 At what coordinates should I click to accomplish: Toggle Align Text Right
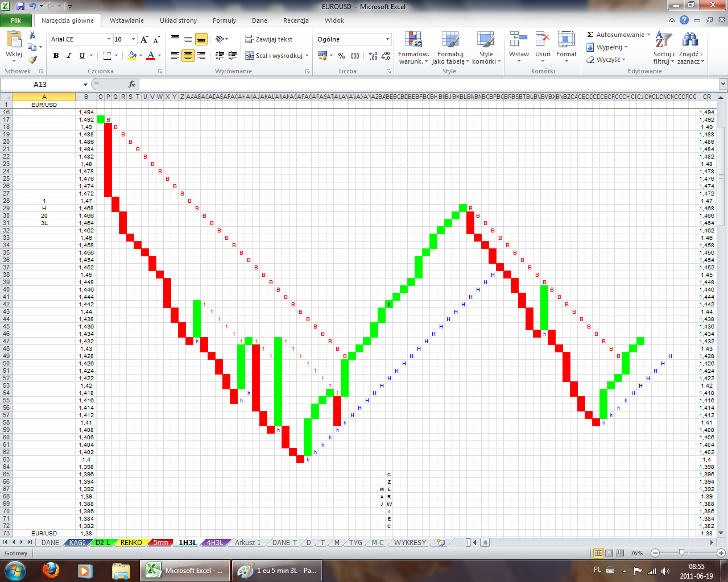[201, 56]
